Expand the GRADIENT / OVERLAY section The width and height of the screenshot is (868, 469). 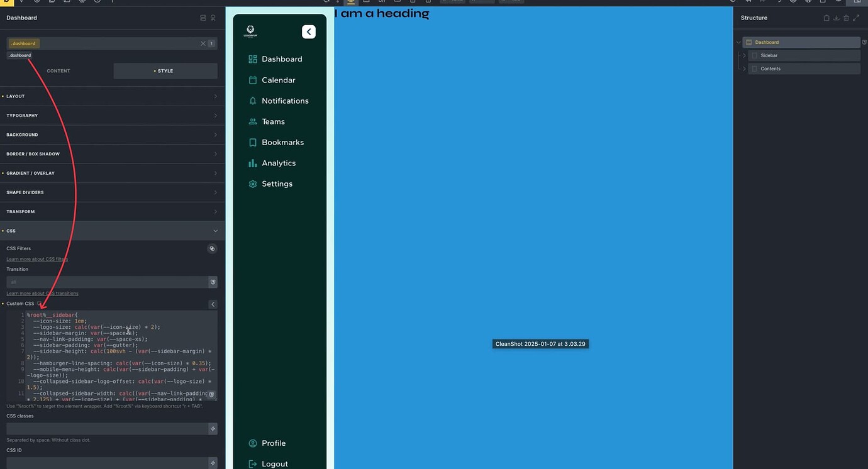112,173
